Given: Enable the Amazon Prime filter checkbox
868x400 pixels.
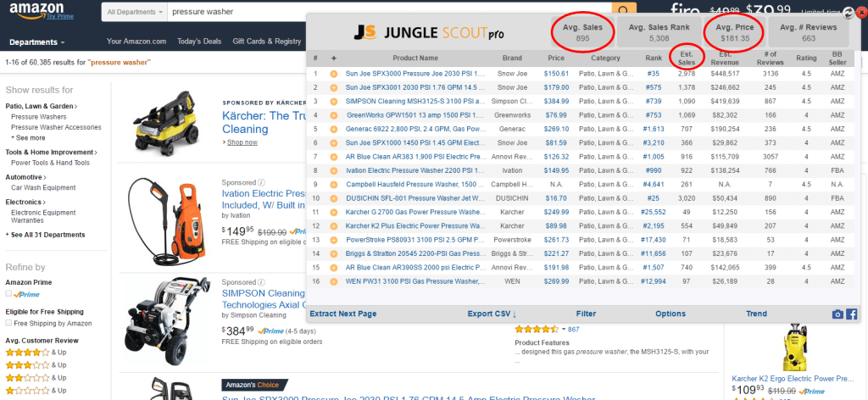Looking at the screenshot, I should tap(8, 294).
